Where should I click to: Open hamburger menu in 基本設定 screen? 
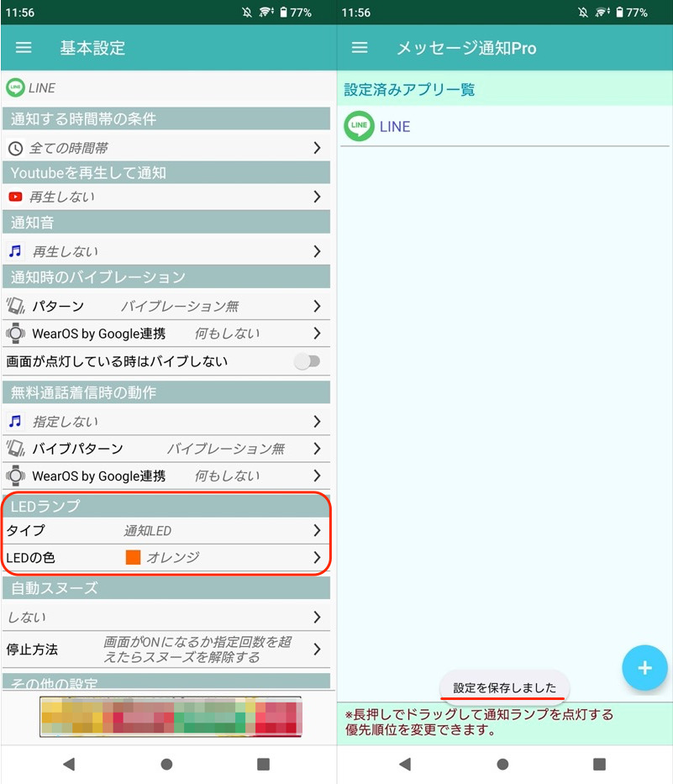[x=24, y=48]
